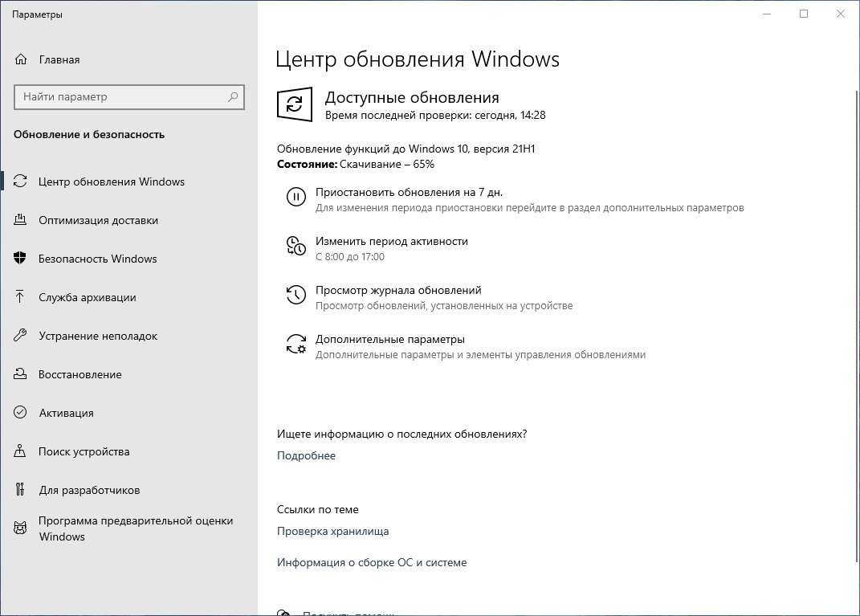Open Изменить период активности
The image size is (860, 616).
[x=390, y=241]
